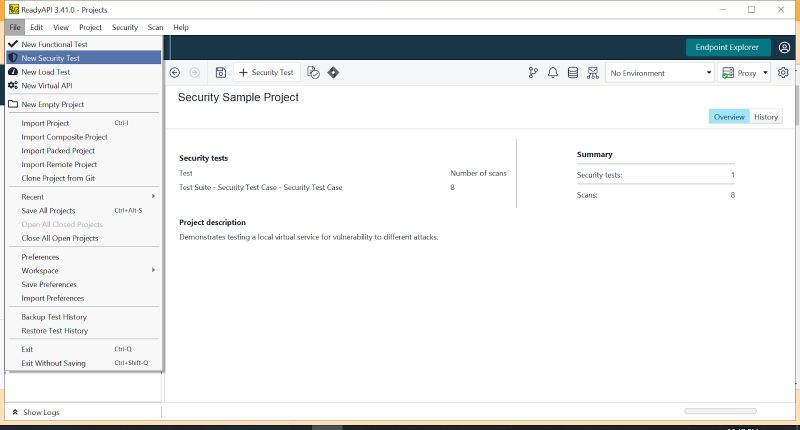The height and width of the screenshot is (430, 800).
Task: Open the Project menu
Action: pyautogui.click(x=90, y=27)
